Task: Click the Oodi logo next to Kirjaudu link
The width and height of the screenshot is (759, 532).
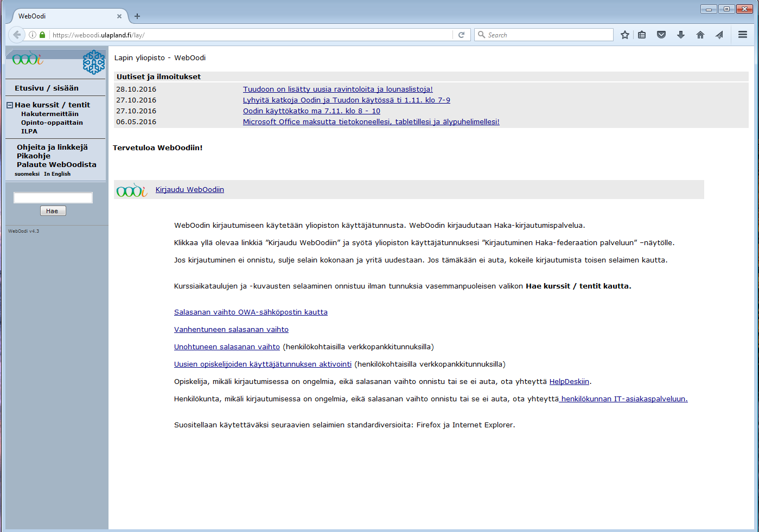Action: point(132,190)
